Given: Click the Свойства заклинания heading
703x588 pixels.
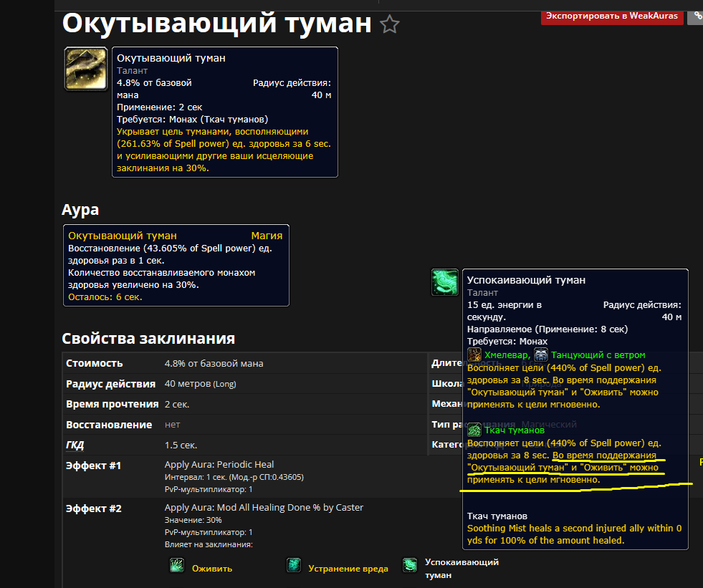Looking at the screenshot, I should click(x=148, y=339).
